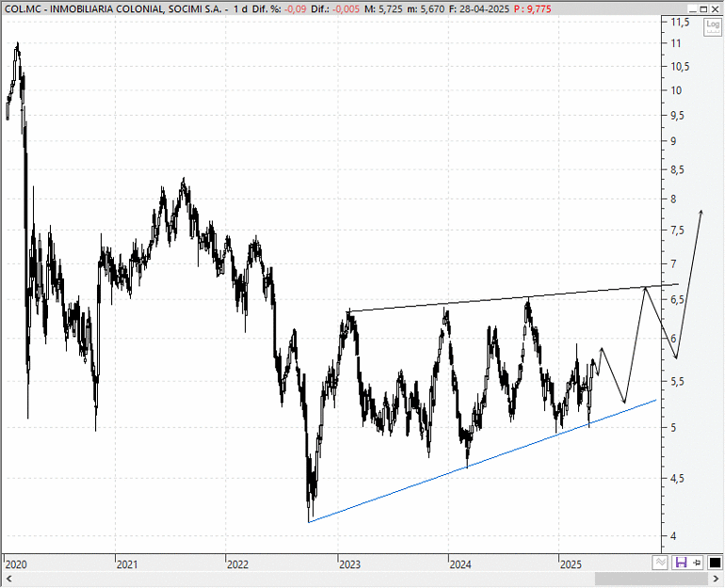Expand the double-chevron button below price axis
This screenshot has height=588, width=725.
[660, 563]
